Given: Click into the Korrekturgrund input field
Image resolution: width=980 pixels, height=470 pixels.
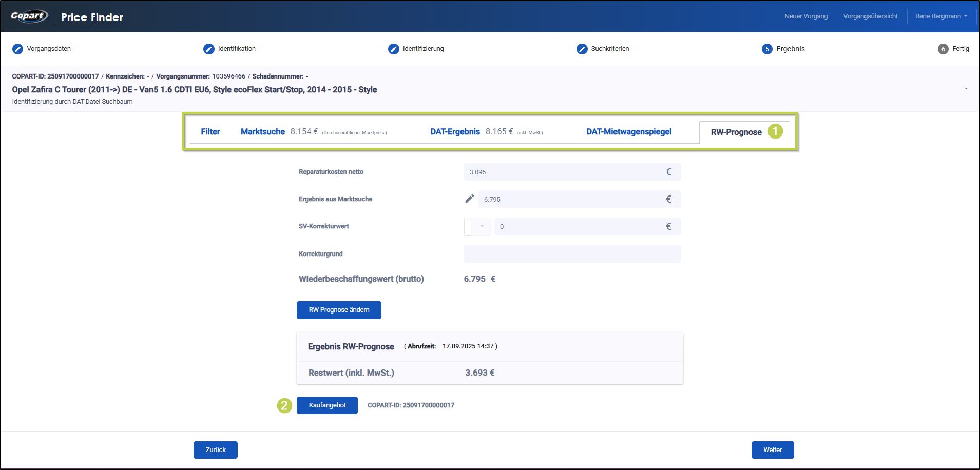Looking at the screenshot, I should [x=572, y=254].
